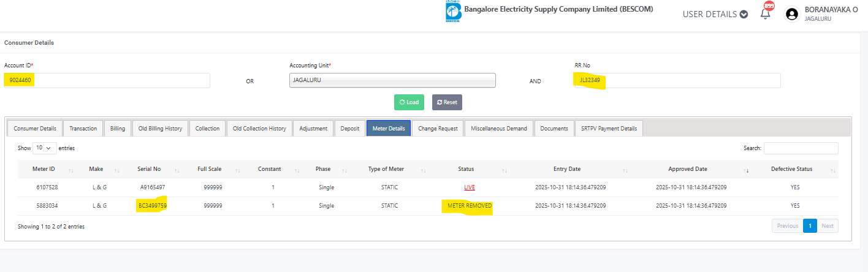868x272 pixels.
Task: Sort table by Approved Date column
Action: click(x=687, y=169)
